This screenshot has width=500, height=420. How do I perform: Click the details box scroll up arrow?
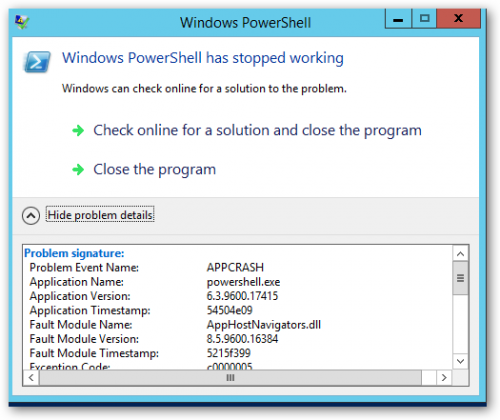(x=461, y=254)
